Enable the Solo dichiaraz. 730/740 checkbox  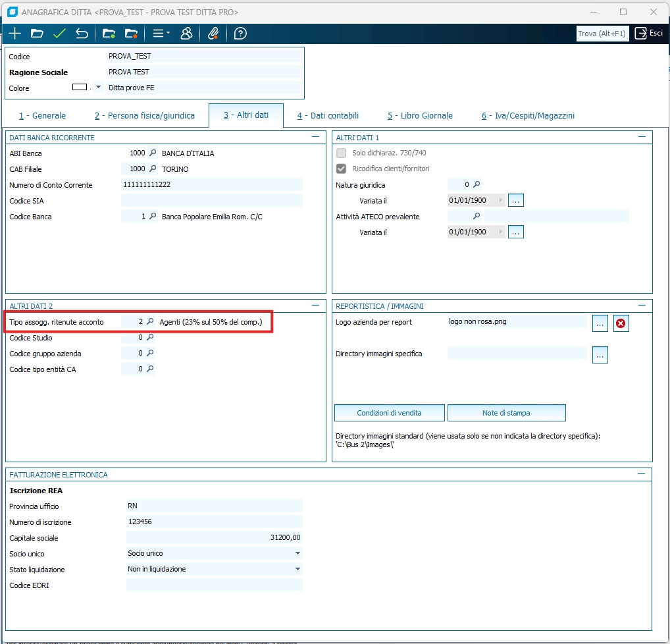coord(342,153)
